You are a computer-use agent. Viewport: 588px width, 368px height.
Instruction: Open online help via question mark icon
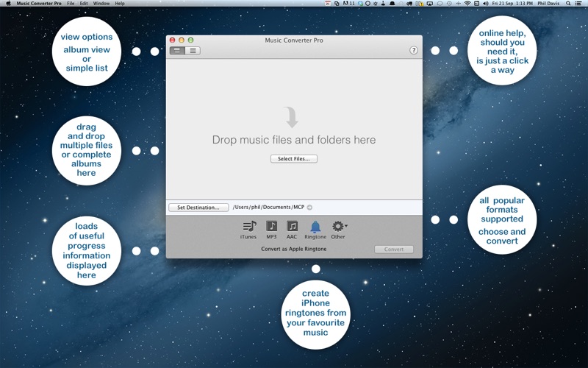[414, 51]
